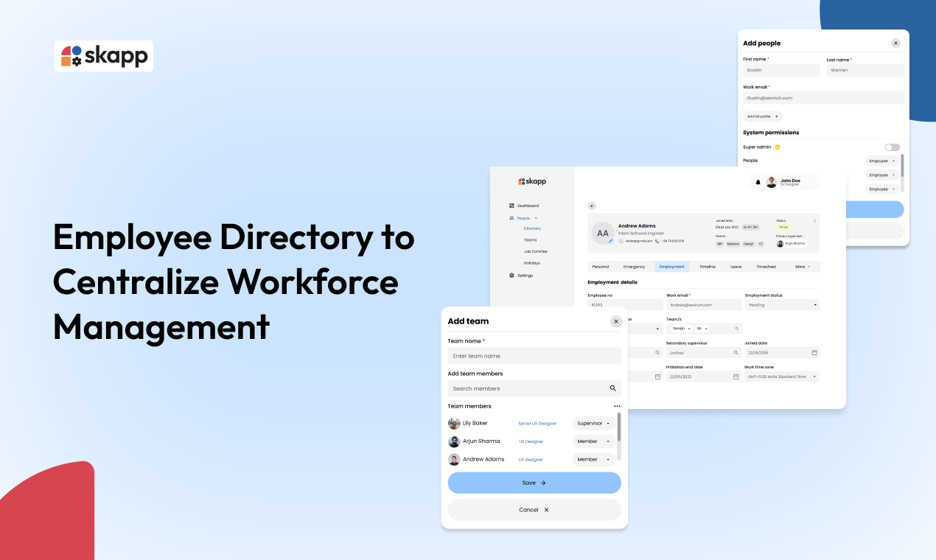Click John Doe's profile avatar

coord(771,182)
